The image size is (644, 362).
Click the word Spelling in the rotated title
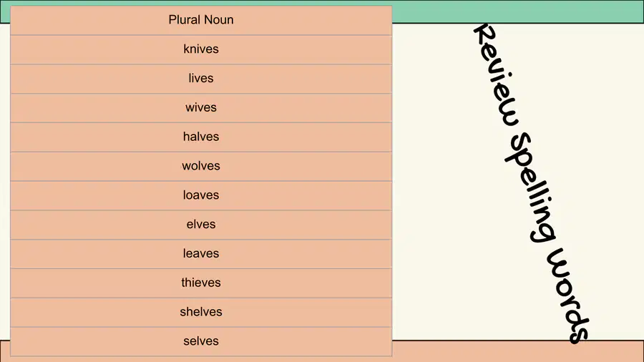point(531,187)
